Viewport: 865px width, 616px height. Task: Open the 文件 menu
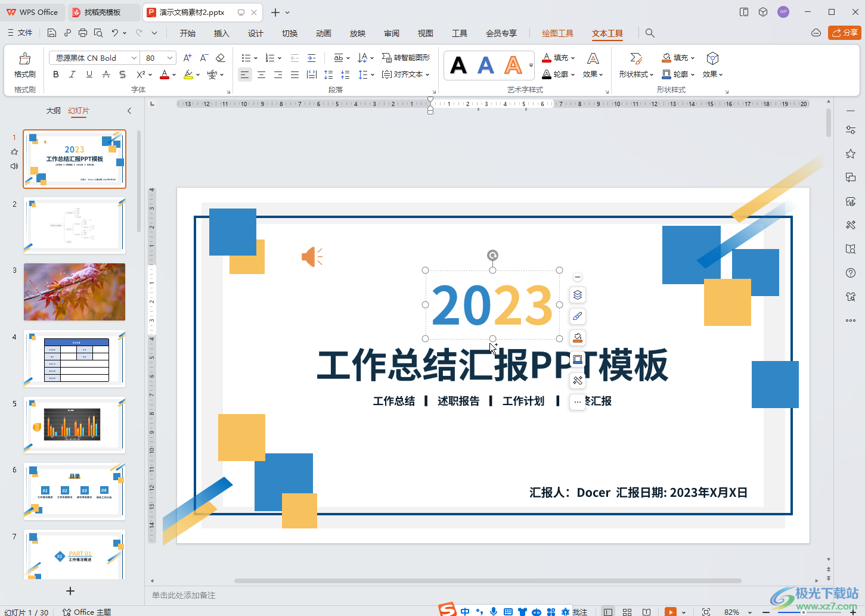pos(20,33)
